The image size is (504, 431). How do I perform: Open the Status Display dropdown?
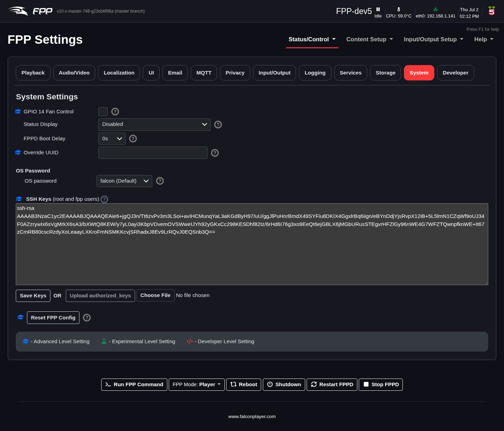pos(154,125)
